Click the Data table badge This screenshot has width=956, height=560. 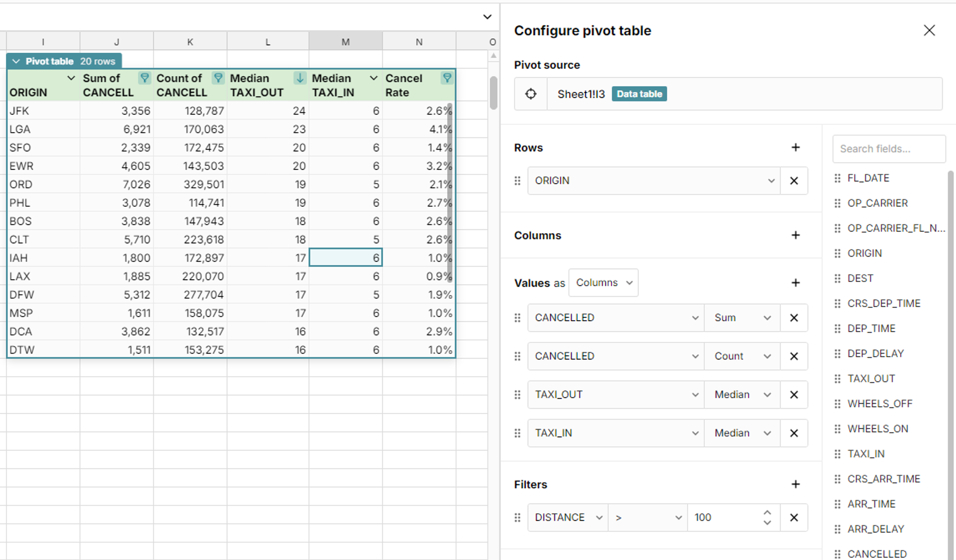(639, 94)
